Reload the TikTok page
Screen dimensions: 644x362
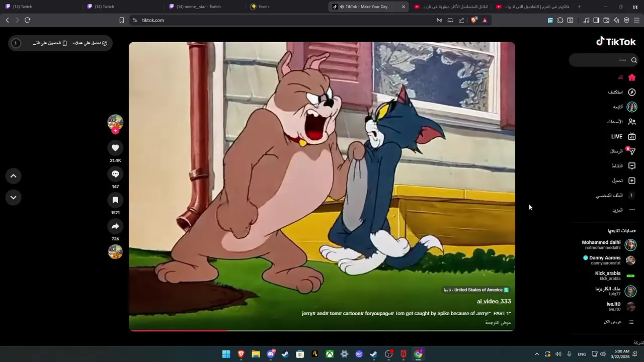pos(27,20)
